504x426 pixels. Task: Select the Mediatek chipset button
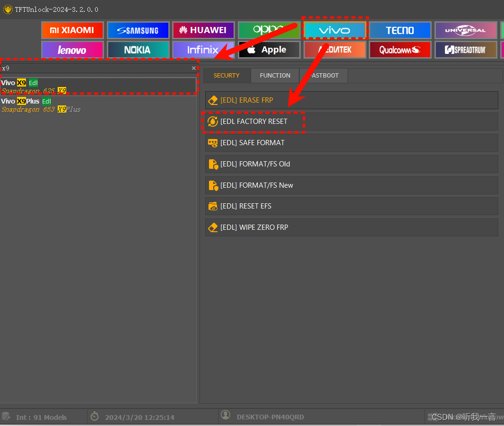pos(335,50)
